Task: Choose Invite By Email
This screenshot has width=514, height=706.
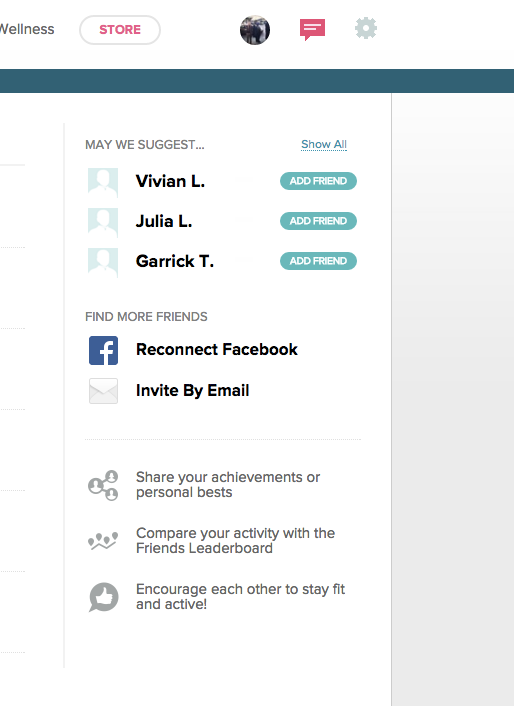Action: coord(193,390)
